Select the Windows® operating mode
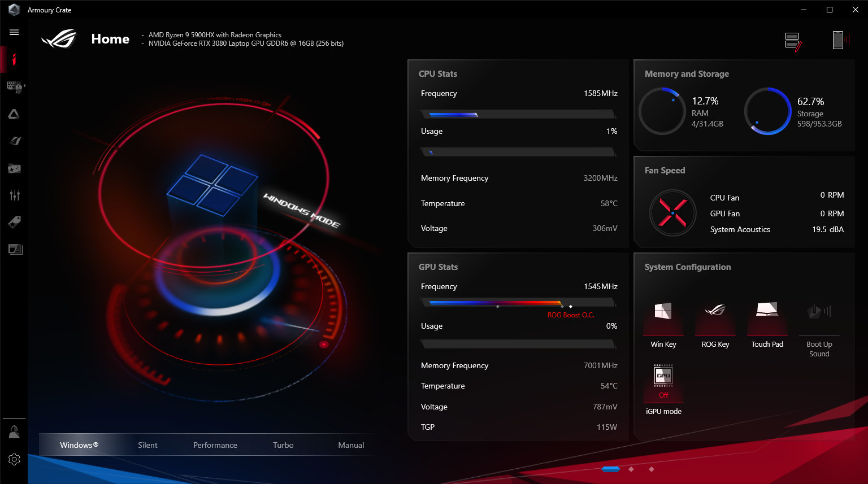Image resolution: width=868 pixels, height=484 pixels. tap(79, 445)
